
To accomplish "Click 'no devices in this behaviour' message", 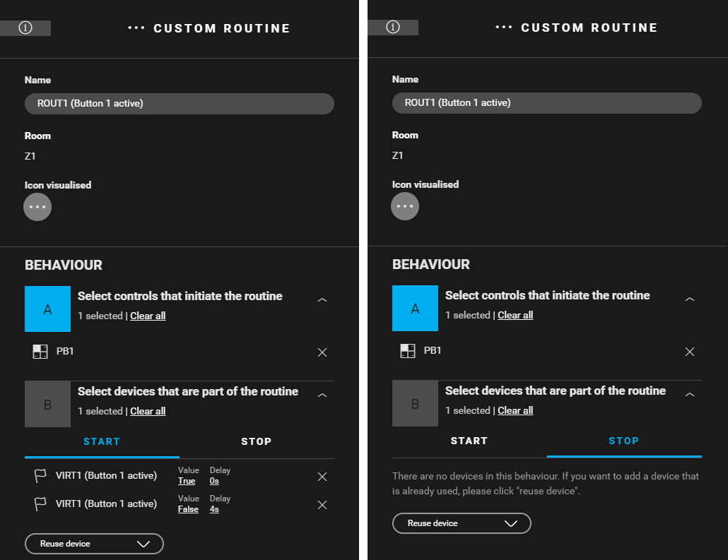I will (546, 484).
